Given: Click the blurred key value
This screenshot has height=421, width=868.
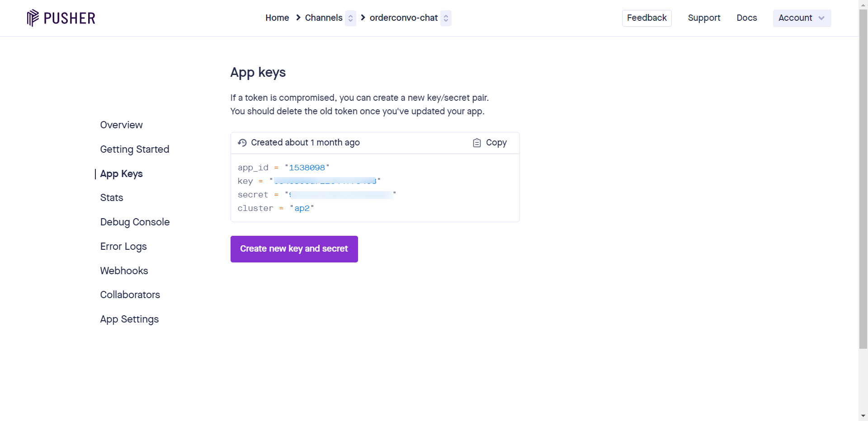Looking at the screenshot, I should point(325,181).
